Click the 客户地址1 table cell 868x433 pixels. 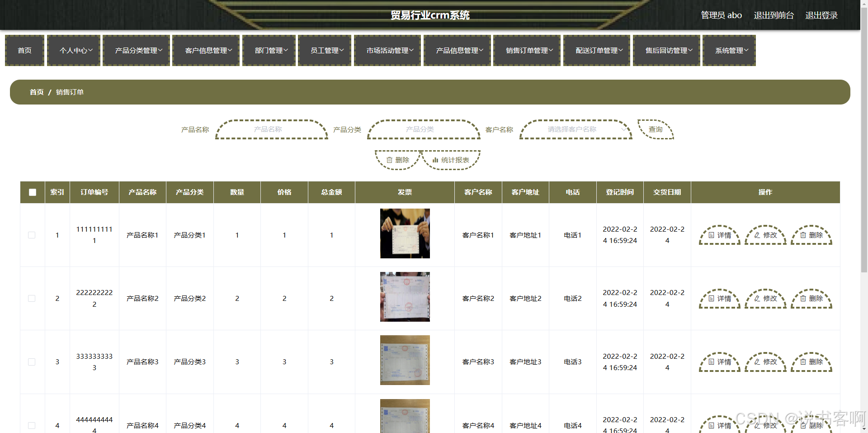point(525,235)
